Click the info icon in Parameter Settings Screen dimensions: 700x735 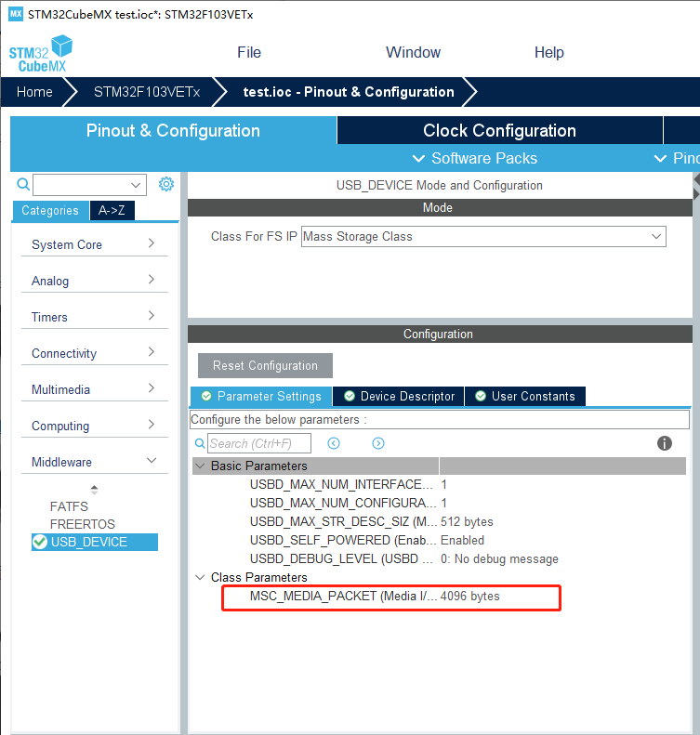[664, 443]
